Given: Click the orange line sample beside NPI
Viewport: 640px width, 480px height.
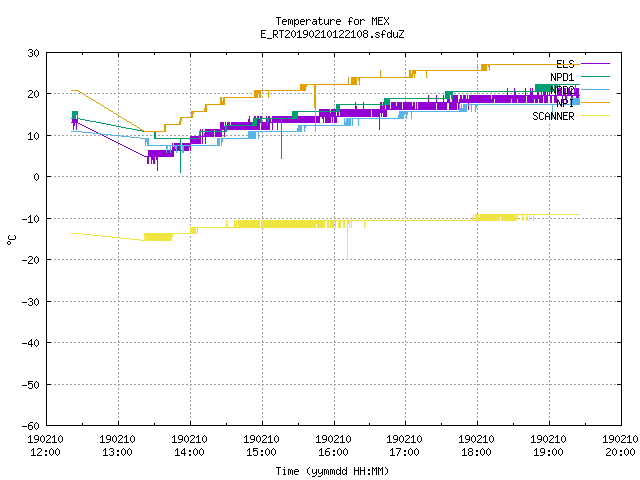Looking at the screenshot, I should coord(595,102).
